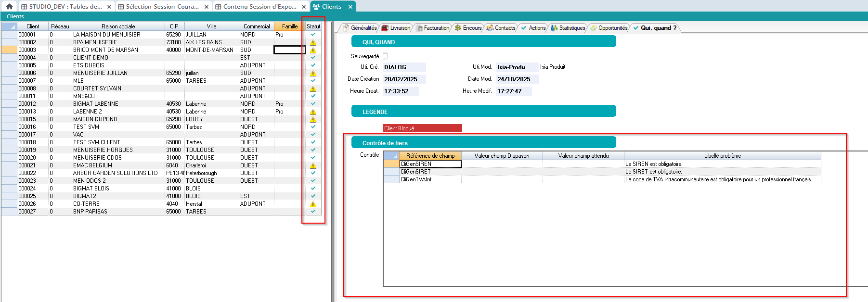Click the green check status for BNP PARIBAS
This screenshot has height=302, width=868.
(313, 212)
